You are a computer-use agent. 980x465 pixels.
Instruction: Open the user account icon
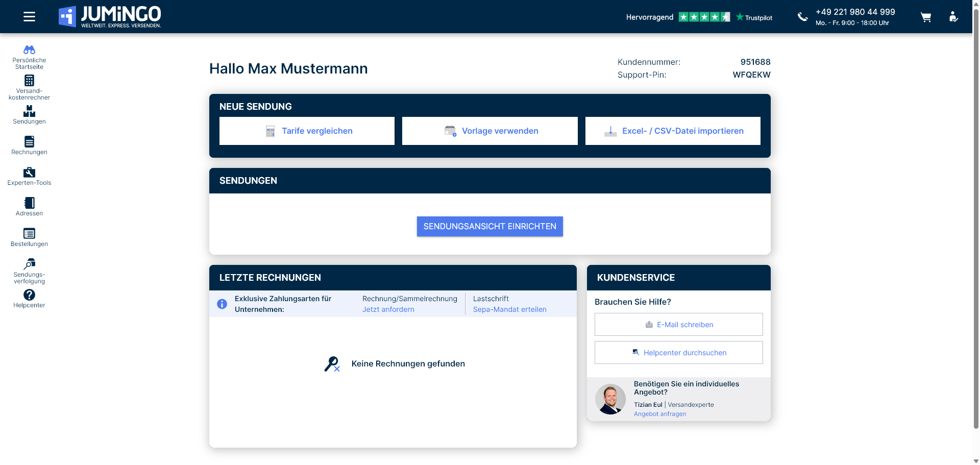tap(953, 17)
